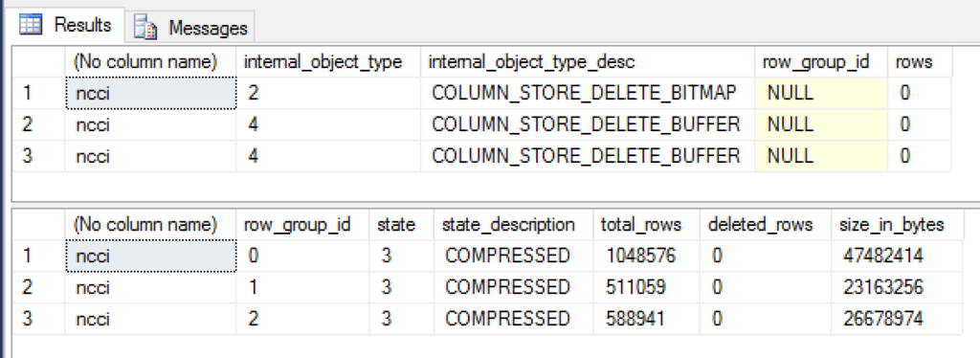Click the Messages page icon

pyautogui.click(x=146, y=29)
